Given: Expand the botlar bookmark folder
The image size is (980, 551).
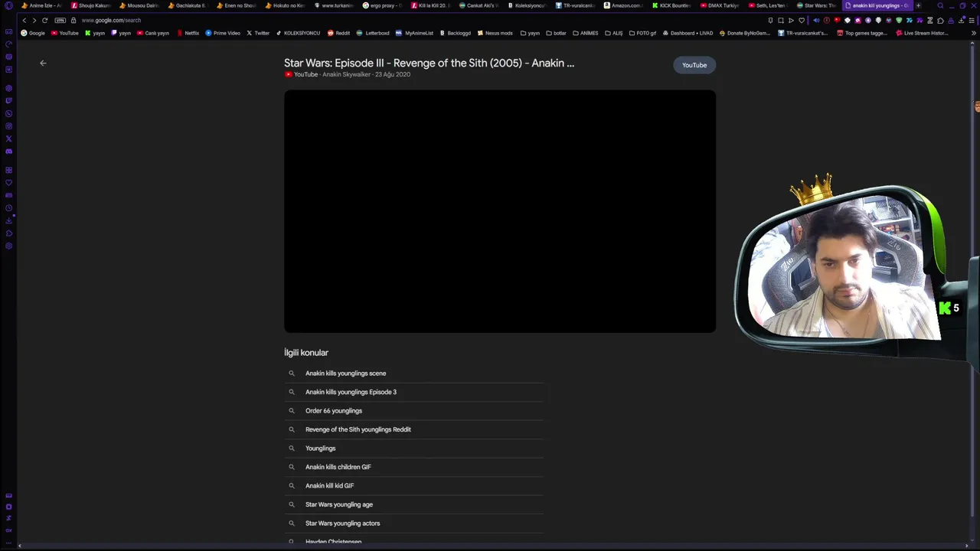Looking at the screenshot, I should pos(556,33).
